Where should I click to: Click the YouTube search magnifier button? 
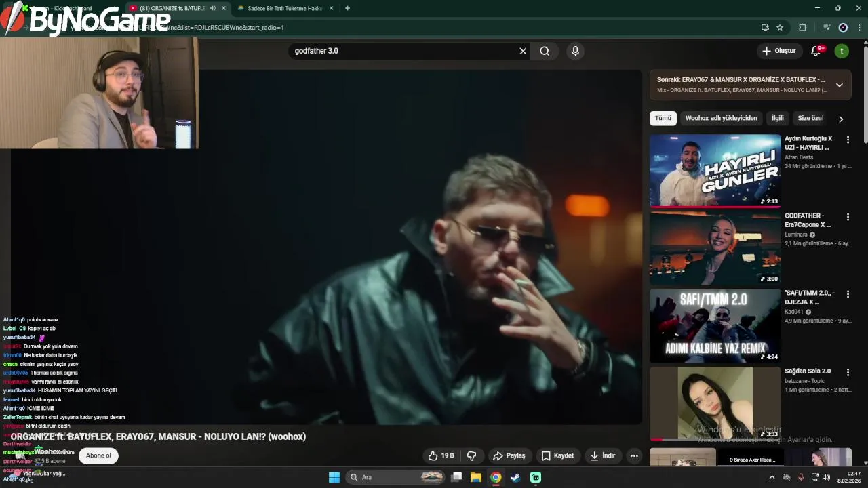(x=545, y=51)
